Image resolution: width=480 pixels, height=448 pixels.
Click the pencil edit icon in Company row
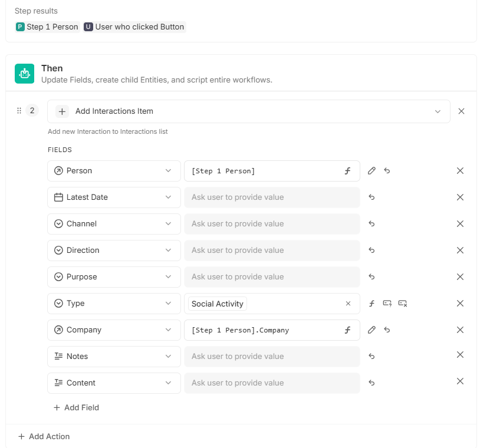pos(371,330)
